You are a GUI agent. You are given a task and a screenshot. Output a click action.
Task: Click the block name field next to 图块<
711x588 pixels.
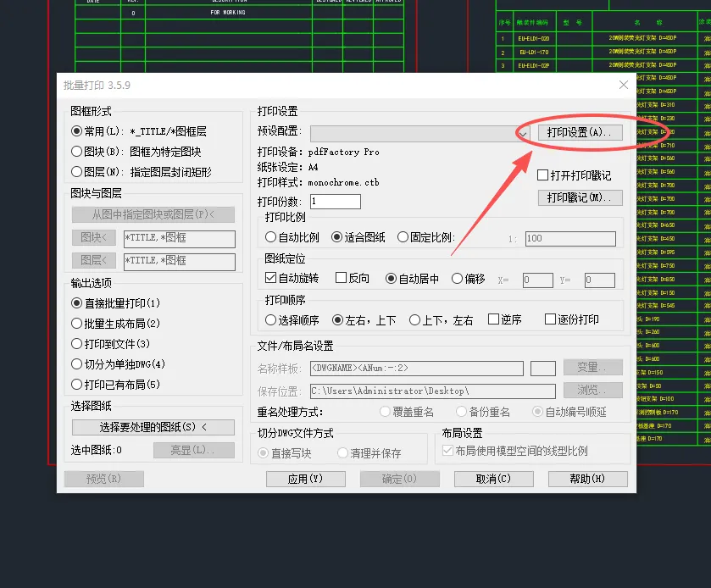[180, 239]
